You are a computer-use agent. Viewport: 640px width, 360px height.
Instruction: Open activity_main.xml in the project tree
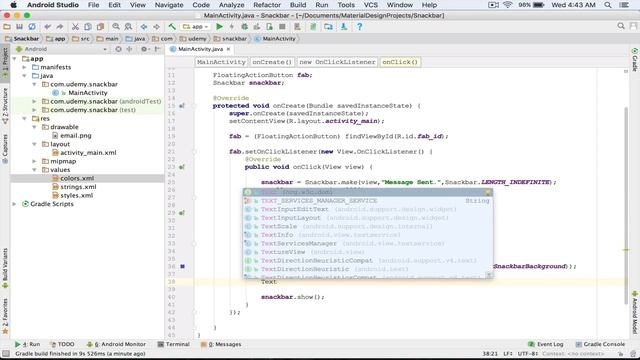88,153
